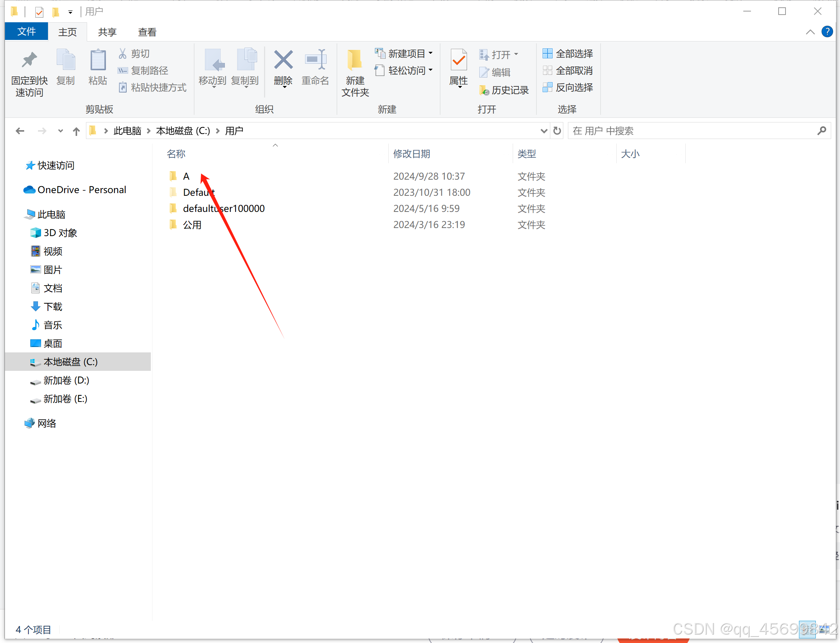Switch to the View (查看) tab
The width and height of the screenshot is (840, 643).
tap(147, 32)
